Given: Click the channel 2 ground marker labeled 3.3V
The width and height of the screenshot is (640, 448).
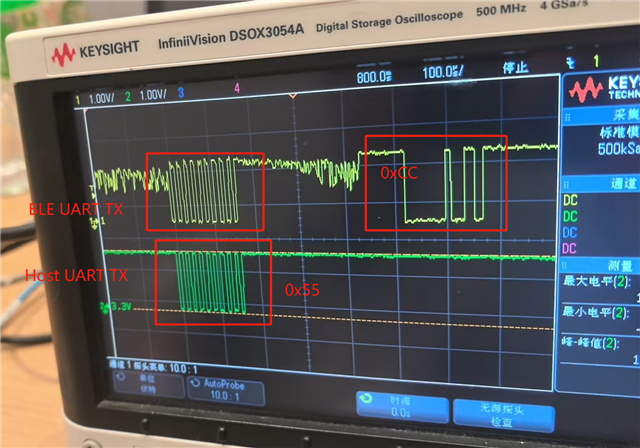Looking at the screenshot, I should coord(116,306).
